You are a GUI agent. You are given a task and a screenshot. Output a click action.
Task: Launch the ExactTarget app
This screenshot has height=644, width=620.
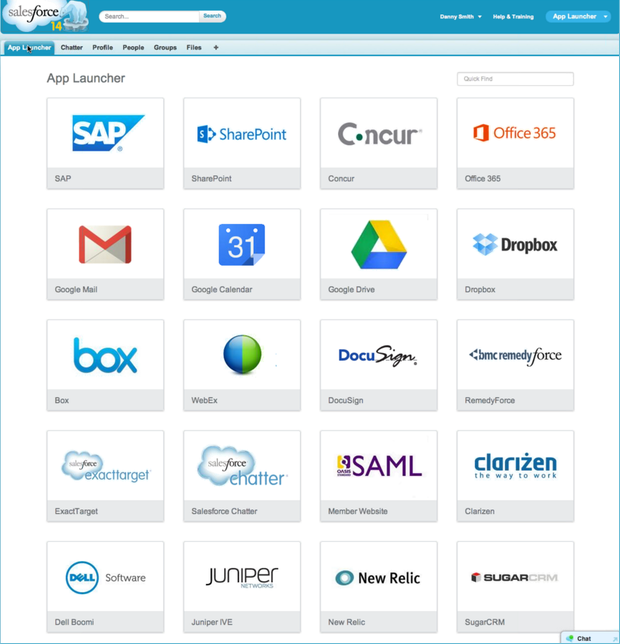[x=105, y=476]
